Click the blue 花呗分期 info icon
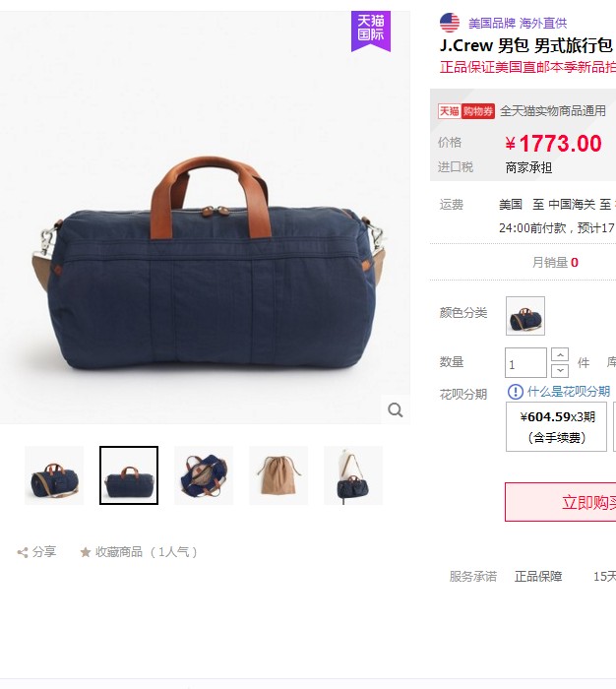Viewport: 616px width, 689px height. tap(516, 392)
